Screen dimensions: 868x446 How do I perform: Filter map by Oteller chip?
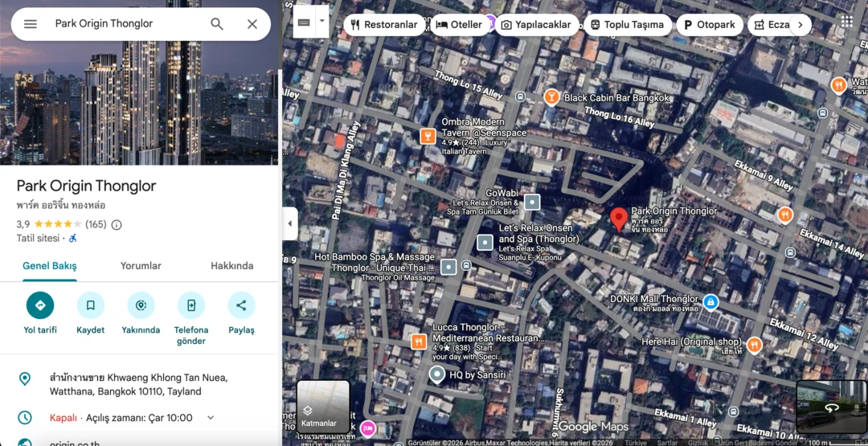(460, 25)
